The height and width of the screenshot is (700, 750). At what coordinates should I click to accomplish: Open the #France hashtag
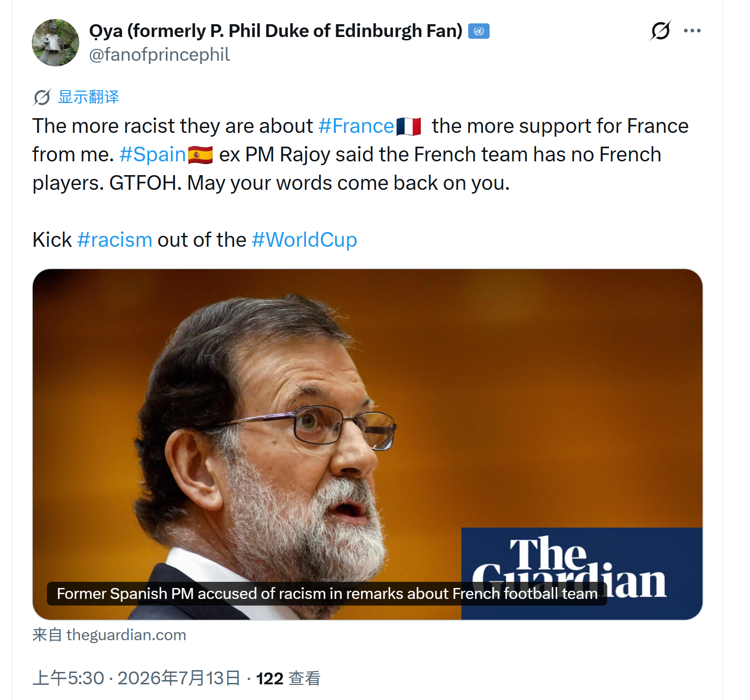[356, 126]
